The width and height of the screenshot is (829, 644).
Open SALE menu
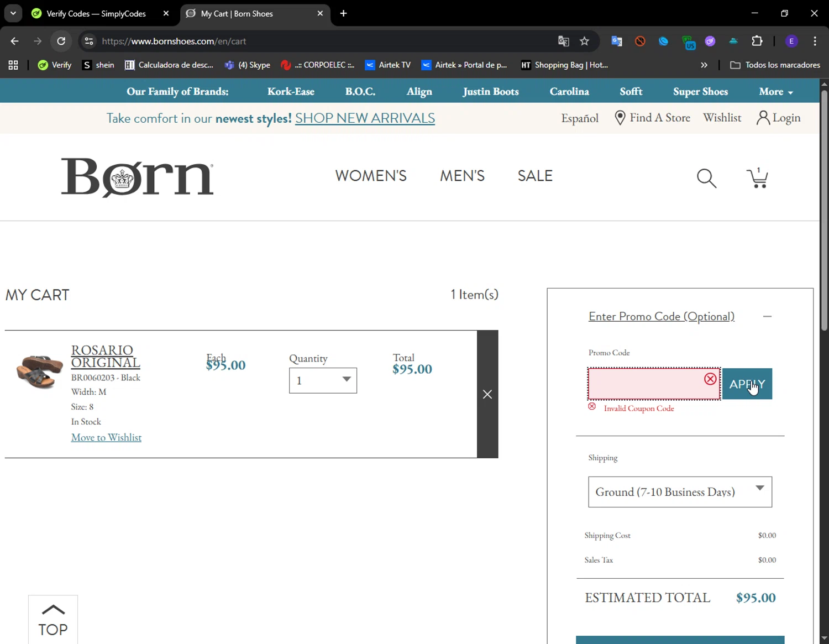click(x=535, y=176)
